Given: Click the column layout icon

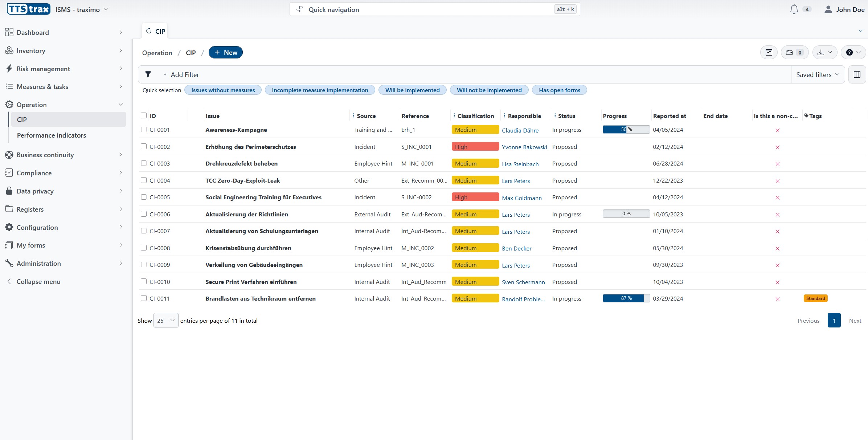Looking at the screenshot, I should [x=857, y=74].
